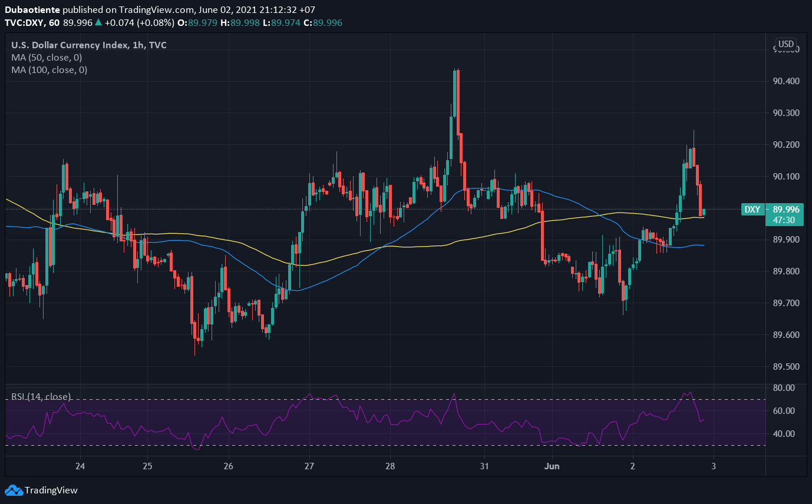Click the date label 2 on time axis

pyautogui.click(x=632, y=466)
